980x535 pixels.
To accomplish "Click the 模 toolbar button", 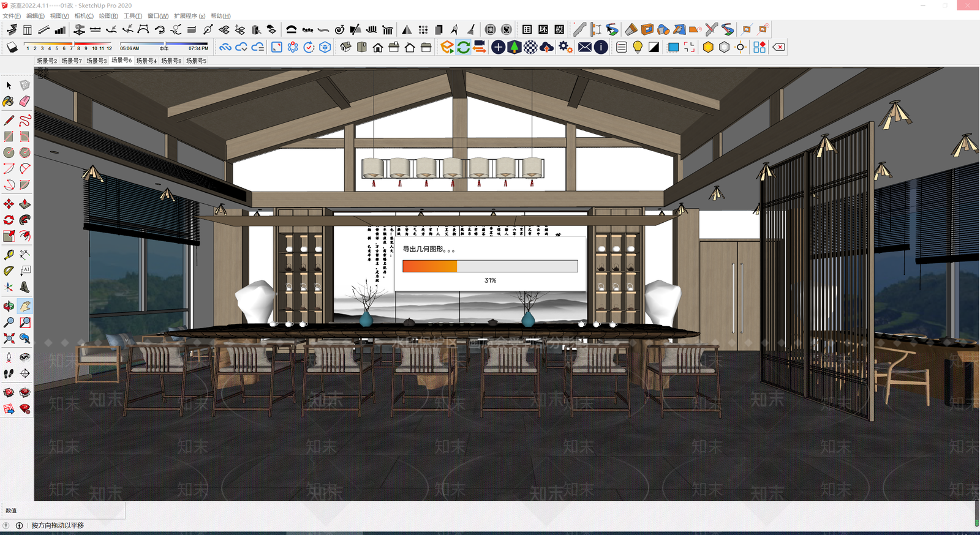I will pos(559,29).
